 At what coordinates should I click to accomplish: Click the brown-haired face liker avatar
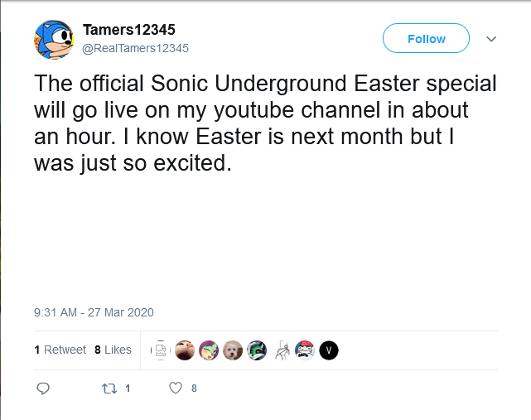coord(185,350)
